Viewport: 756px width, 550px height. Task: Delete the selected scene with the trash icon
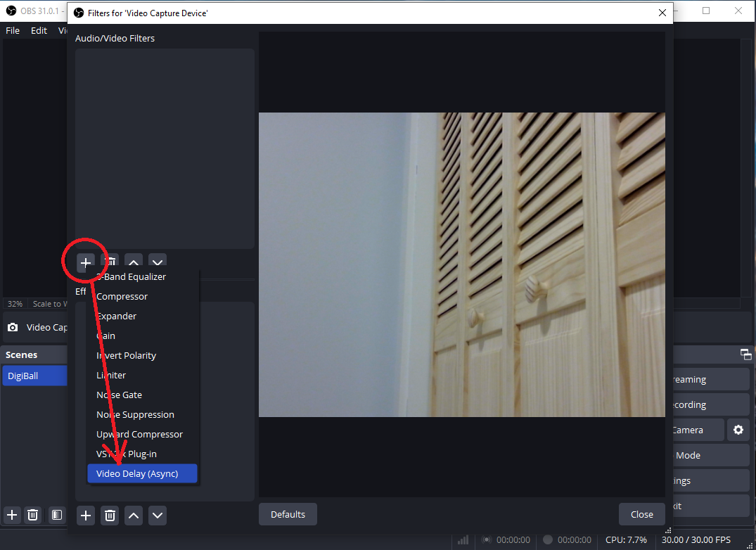point(32,515)
